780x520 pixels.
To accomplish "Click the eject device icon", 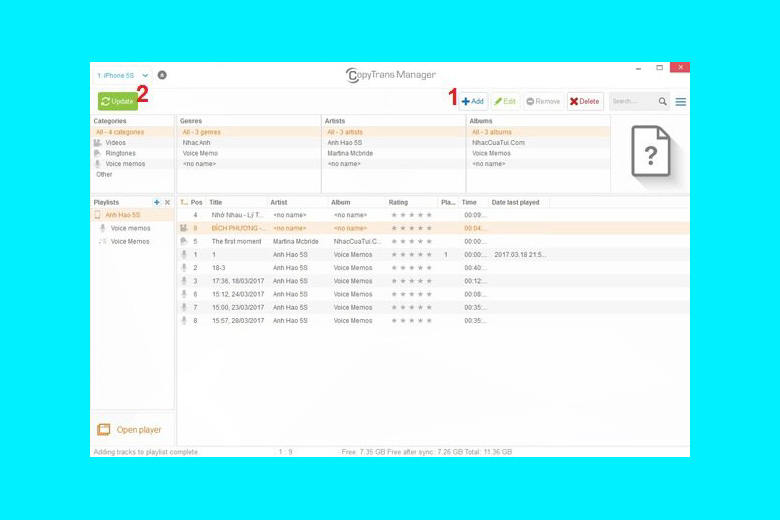I will coord(162,75).
